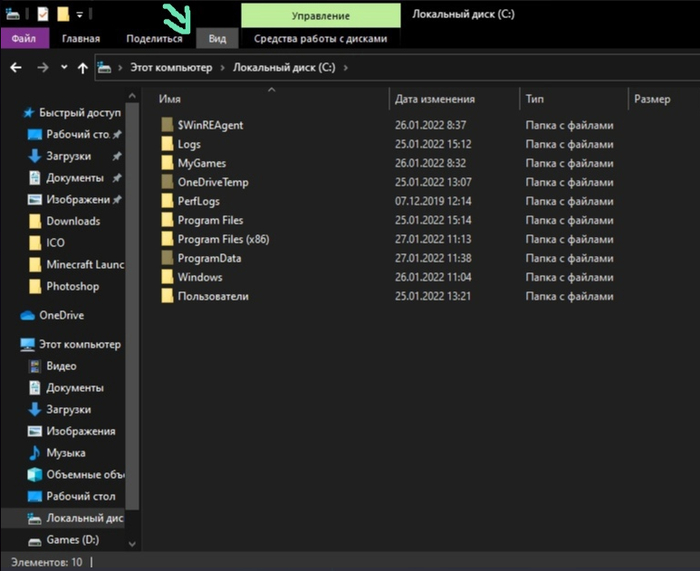This screenshot has height=571, width=700.
Task: Click the navigation pane vertical scrollbar
Action: (x=134, y=300)
